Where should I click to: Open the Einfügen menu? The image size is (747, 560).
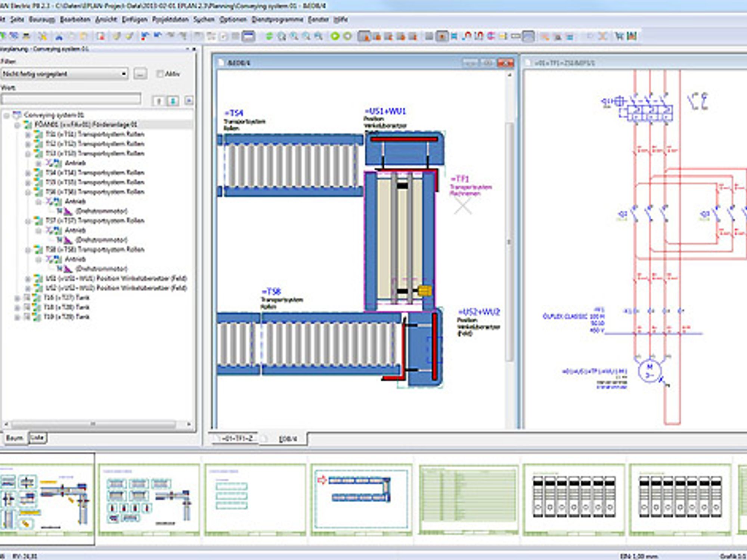[x=135, y=19]
